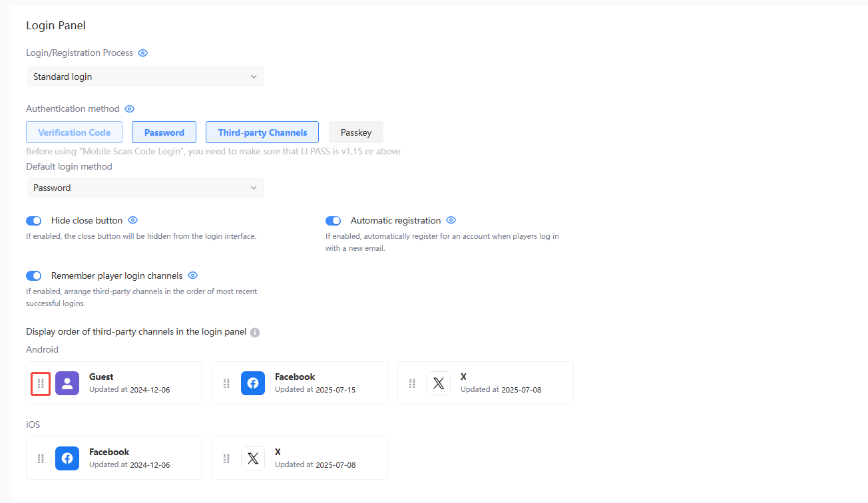Open the Default login method dropdown
Image resolution: width=868 pixels, height=503 pixels.
pyautogui.click(x=145, y=188)
